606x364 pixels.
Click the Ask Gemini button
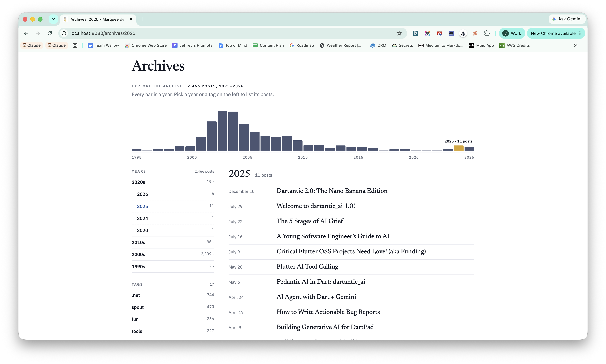pos(567,19)
